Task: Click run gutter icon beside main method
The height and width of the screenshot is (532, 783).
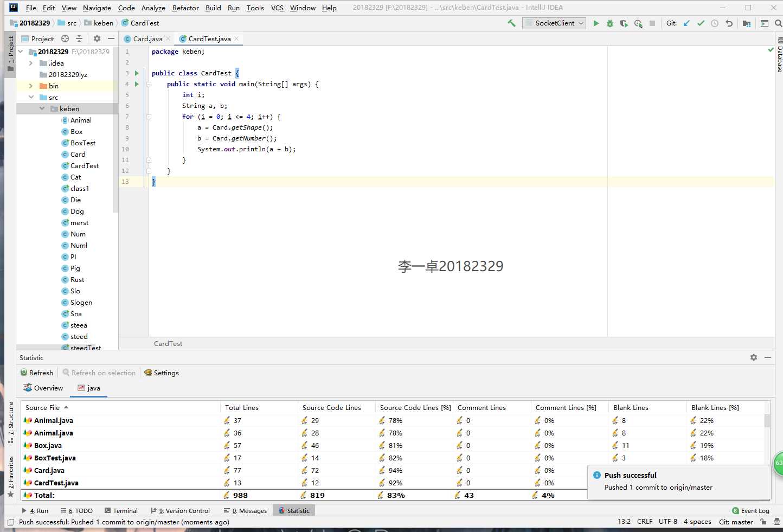Action: tap(137, 84)
